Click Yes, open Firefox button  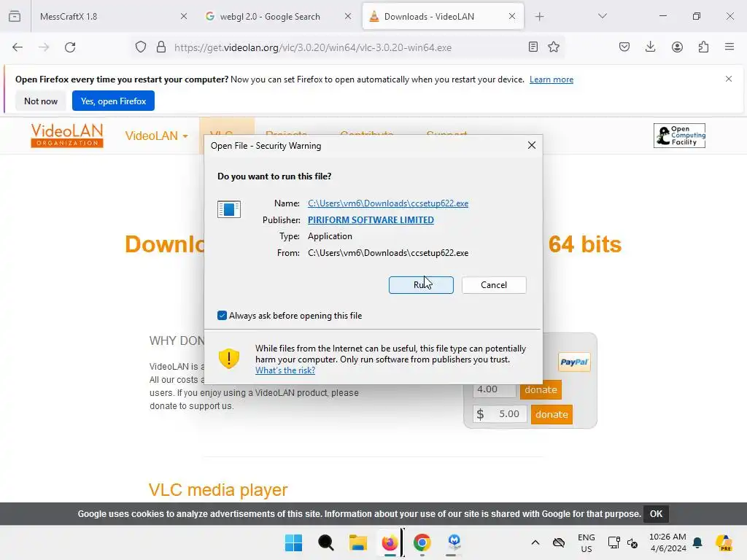tap(113, 101)
